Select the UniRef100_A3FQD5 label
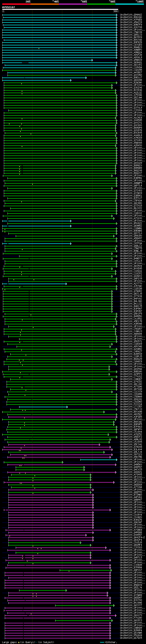Image resolution: width=146 pixels, height=644 pixels. tap(131, 417)
